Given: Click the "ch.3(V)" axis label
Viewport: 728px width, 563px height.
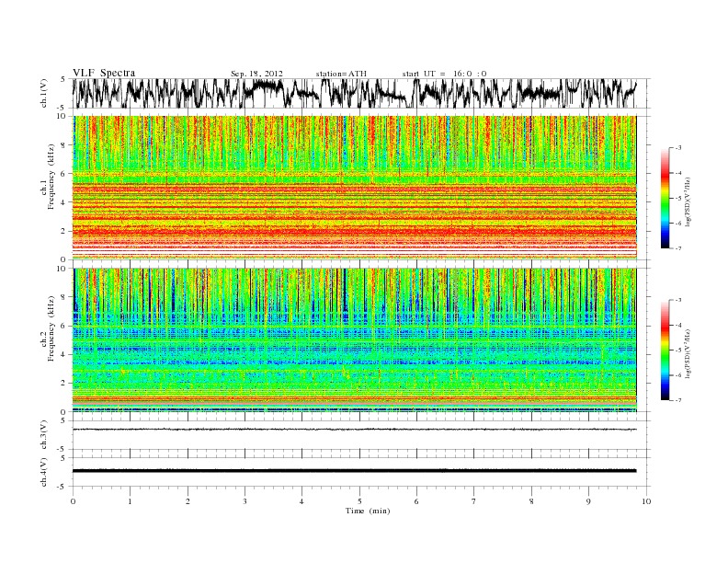Looking at the screenshot, I should pos(43,435).
